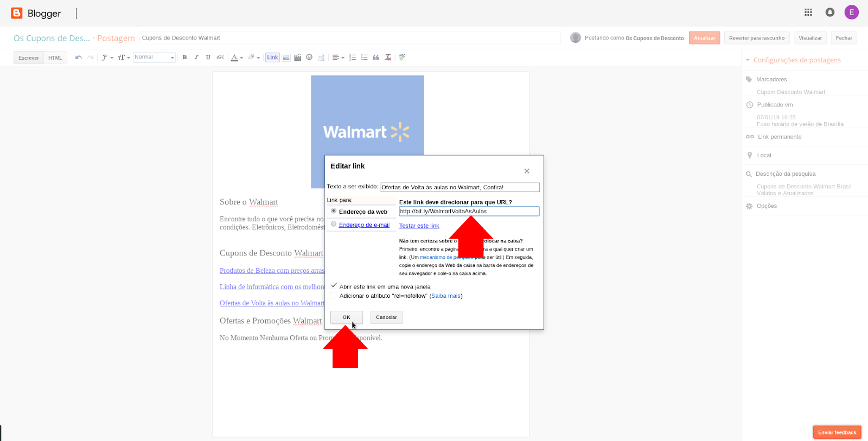
Task: Open the text alignment dropdown
Action: tap(339, 57)
